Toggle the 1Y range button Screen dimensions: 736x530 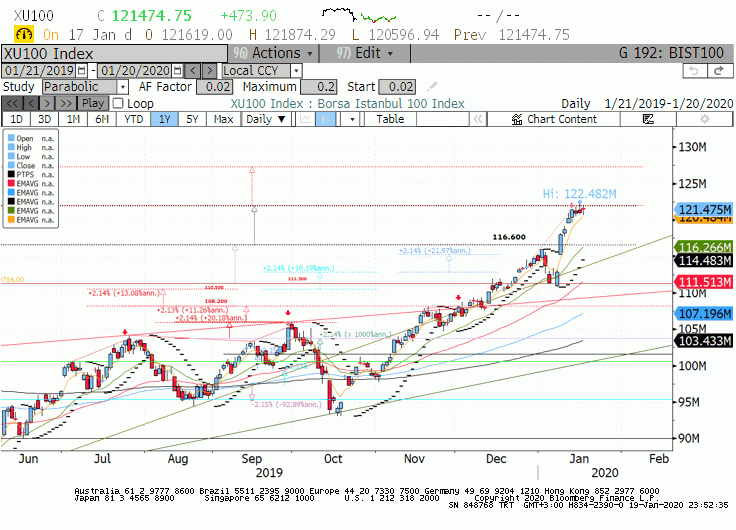pyautogui.click(x=164, y=119)
